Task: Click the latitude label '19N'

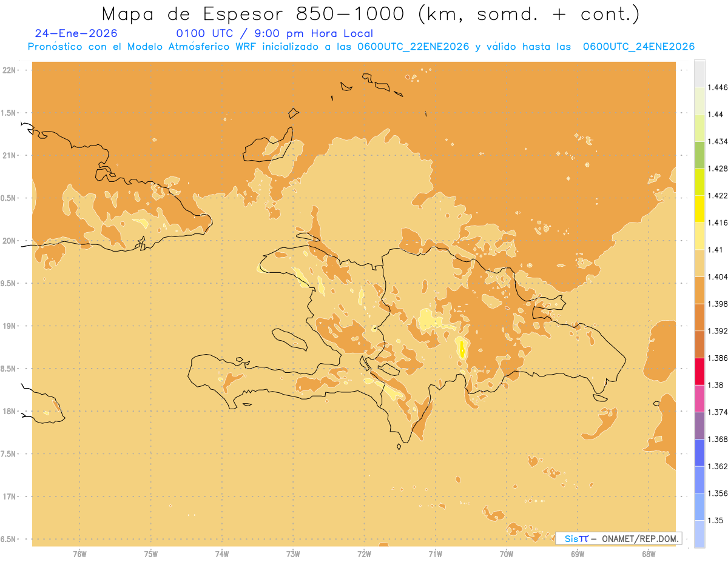Action: pyautogui.click(x=10, y=326)
